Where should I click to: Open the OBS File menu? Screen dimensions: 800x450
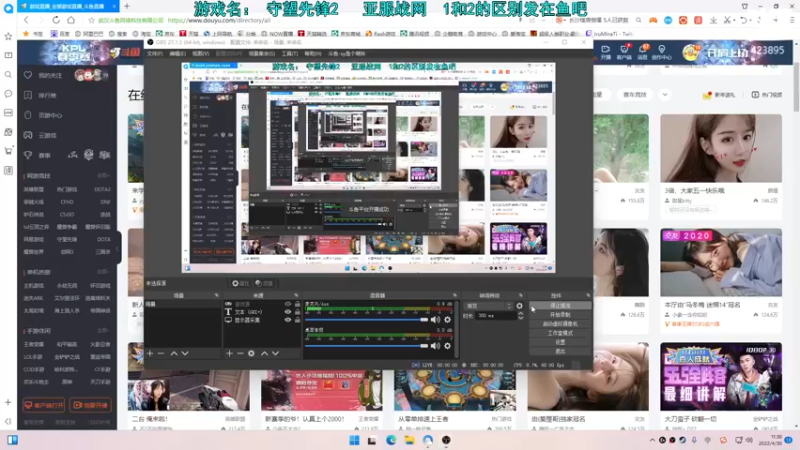tap(155, 54)
